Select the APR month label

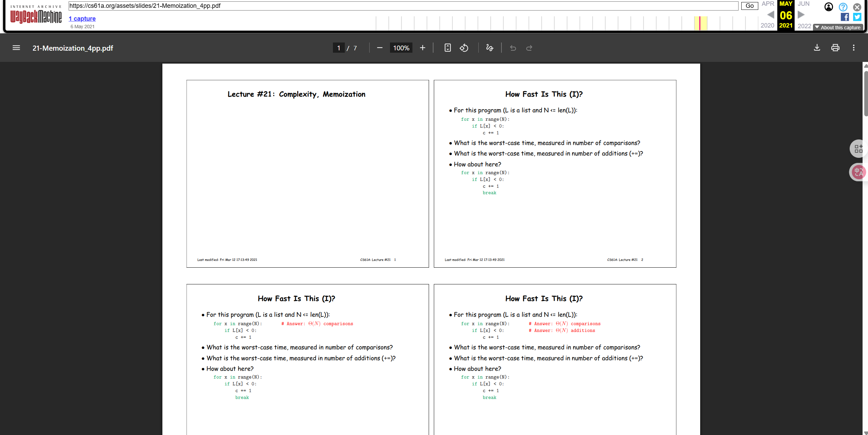tap(768, 4)
